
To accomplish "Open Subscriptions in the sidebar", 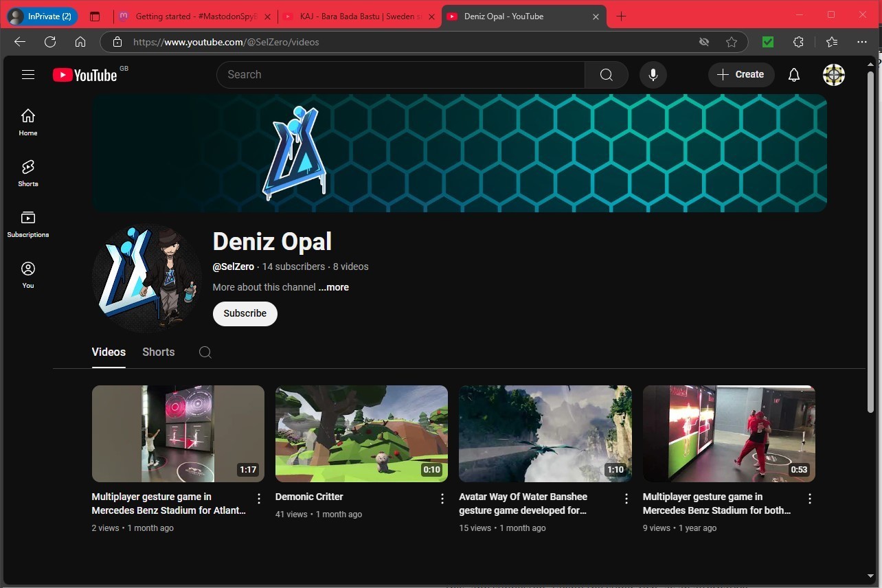I will pyautogui.click(x=28, y=224).
